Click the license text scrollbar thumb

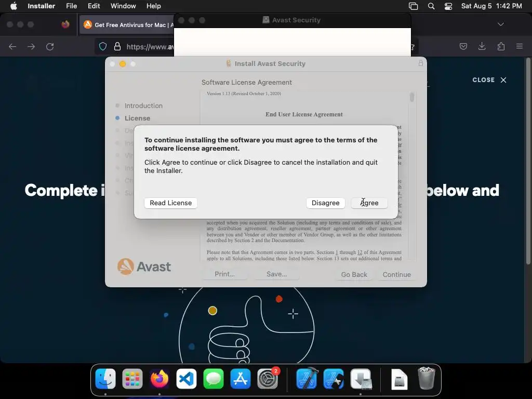click(412, 97)
